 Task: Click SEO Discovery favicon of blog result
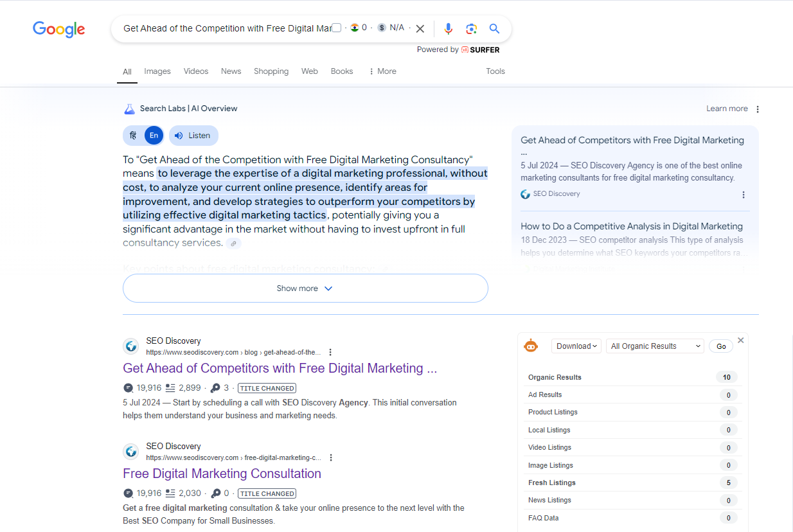(131, 346)
